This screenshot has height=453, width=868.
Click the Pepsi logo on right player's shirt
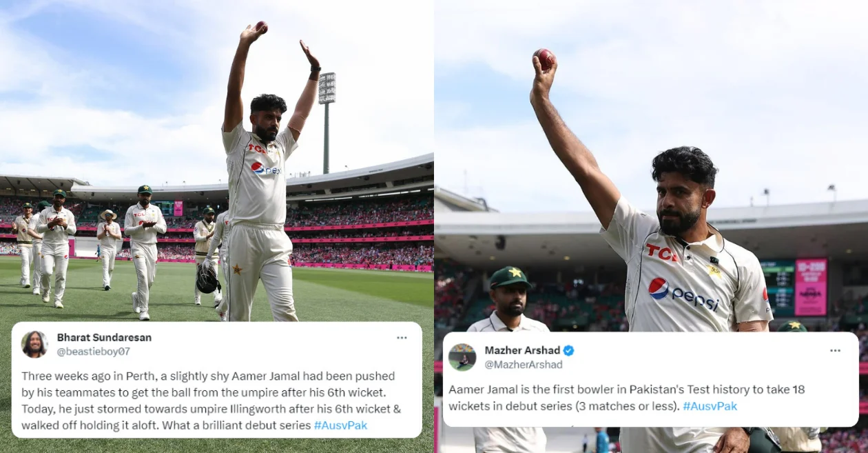pos(684,294)
